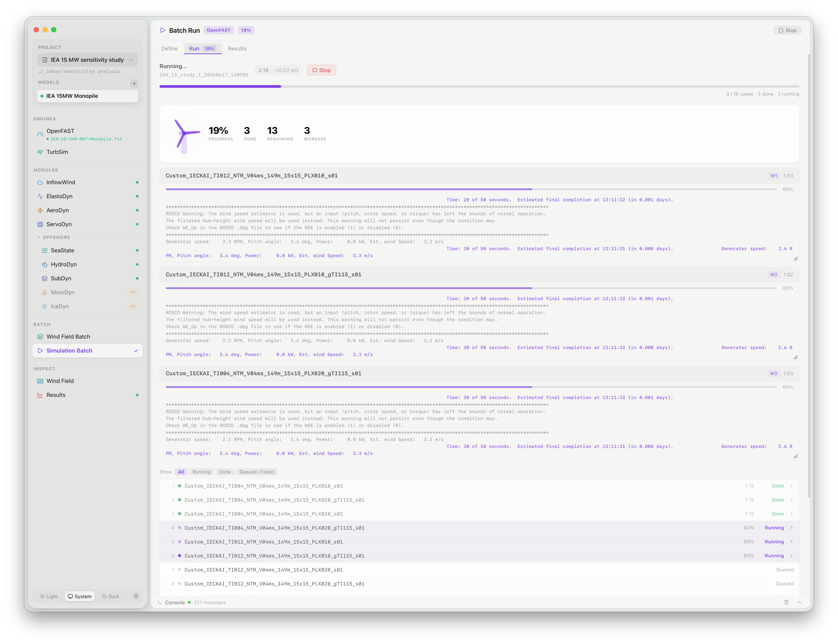Open the settings gear icon
Screen dimensions: 838x644
(136, 596)
